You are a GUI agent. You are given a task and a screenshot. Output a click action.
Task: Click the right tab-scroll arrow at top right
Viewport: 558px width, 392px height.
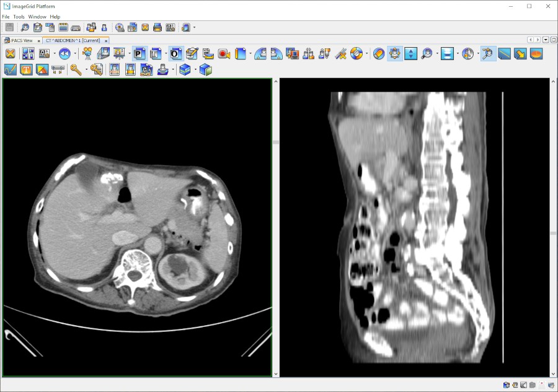(x=537, y=39)
